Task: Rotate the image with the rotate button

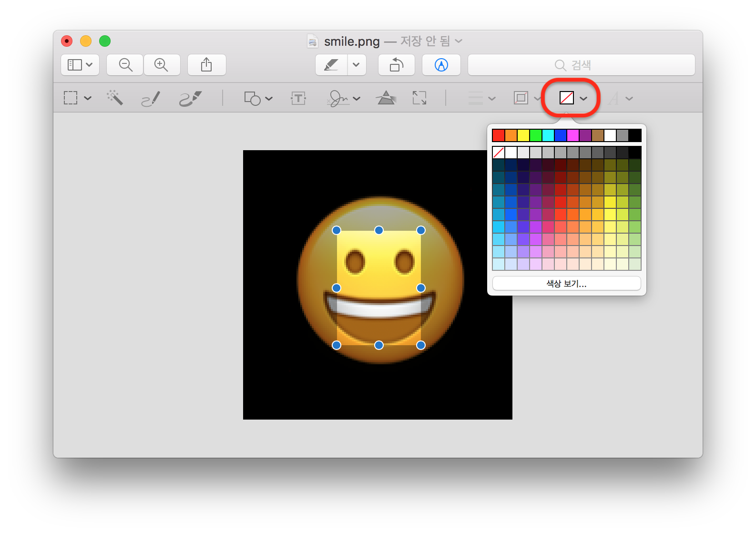Action: 397,65
